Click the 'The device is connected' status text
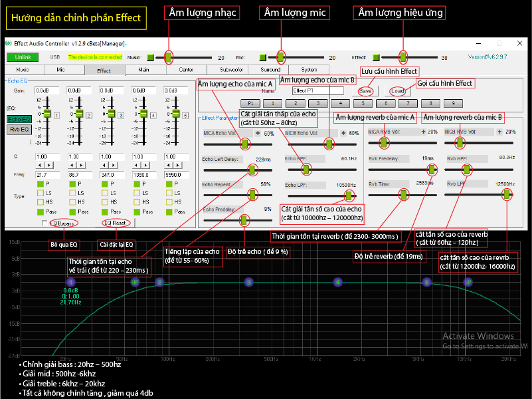The height and width of the screenshot is (399, 532). (95, 57)
